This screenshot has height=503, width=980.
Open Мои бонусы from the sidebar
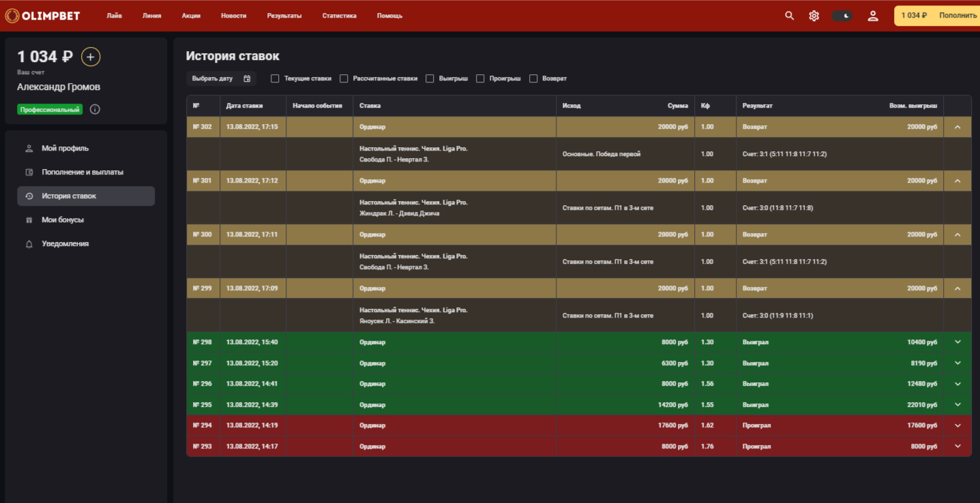(62, 220)
